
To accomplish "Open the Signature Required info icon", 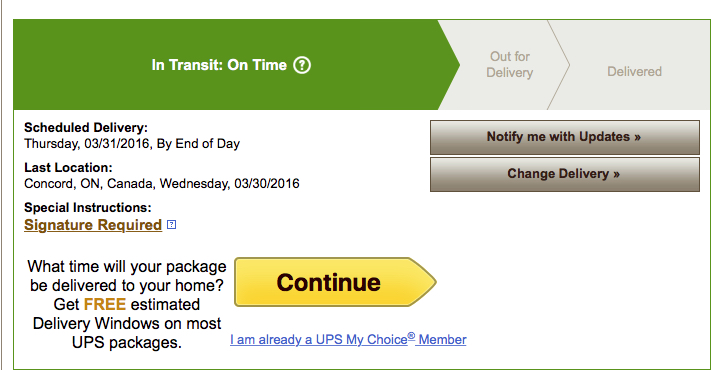I will pos(171,224).
